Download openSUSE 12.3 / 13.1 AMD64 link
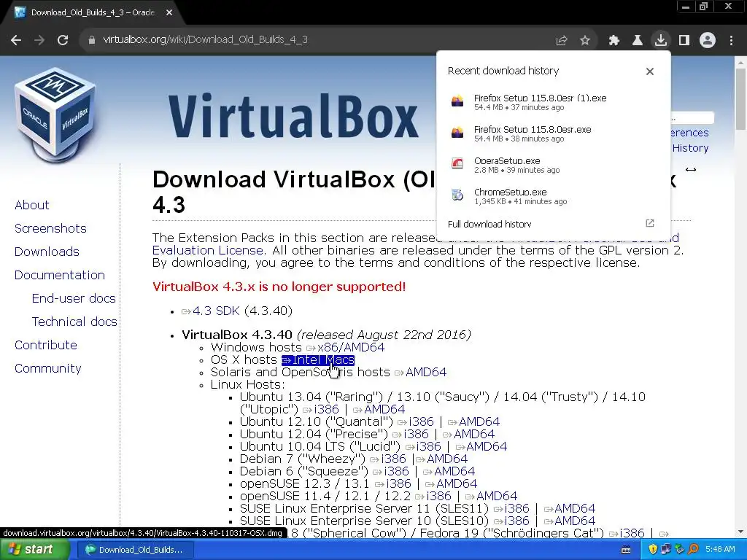 [451, 484]
